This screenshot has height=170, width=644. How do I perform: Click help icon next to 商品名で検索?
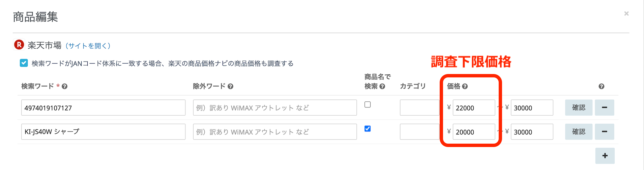click(382, 87)
